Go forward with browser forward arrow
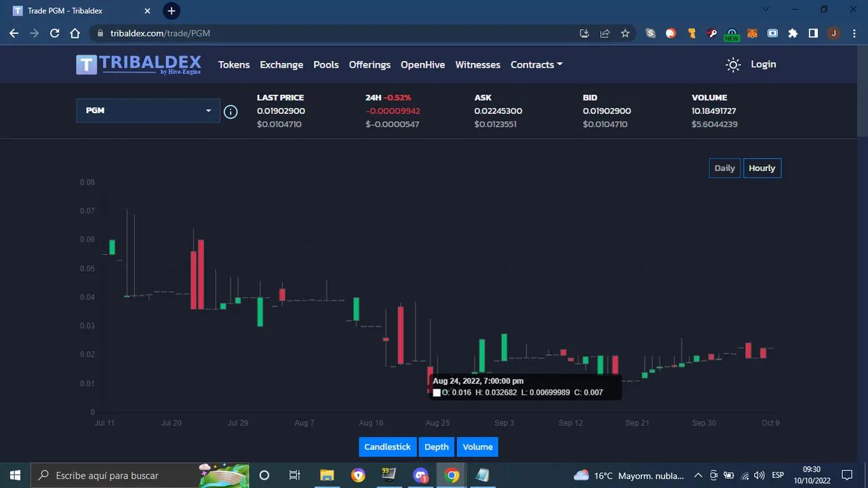868x488 pixels. click(35, 33)
